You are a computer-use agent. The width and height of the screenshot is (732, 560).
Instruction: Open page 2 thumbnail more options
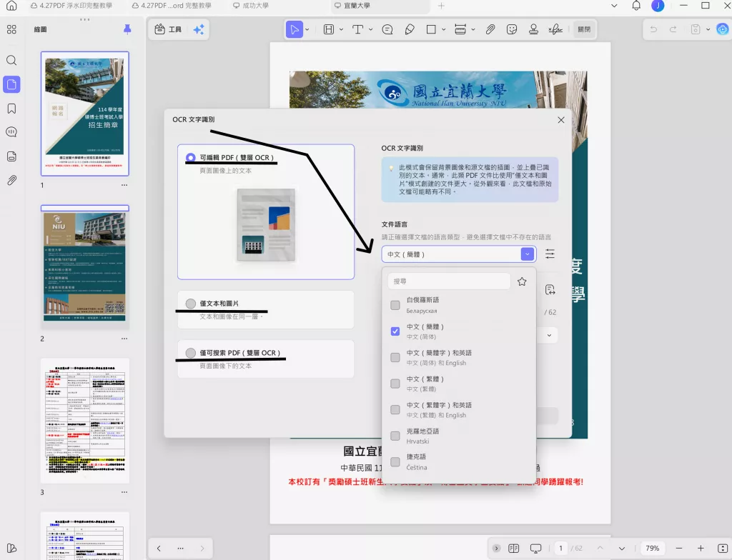(124, 339)
